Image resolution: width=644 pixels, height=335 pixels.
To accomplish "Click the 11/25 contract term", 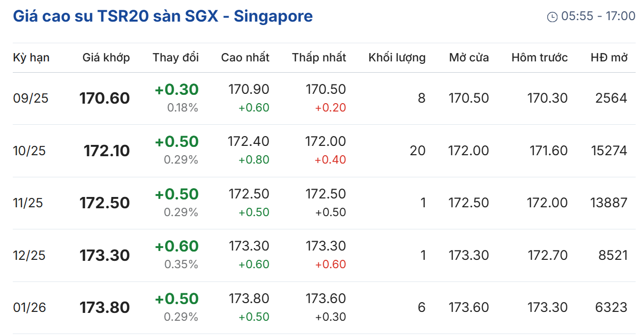I will point(28,203).
